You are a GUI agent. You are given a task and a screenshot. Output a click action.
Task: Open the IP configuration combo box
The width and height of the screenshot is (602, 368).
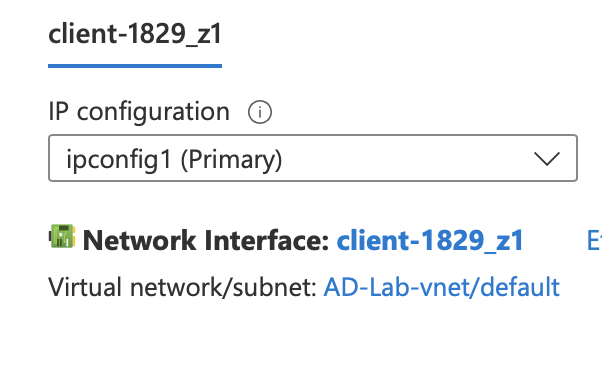point(313,158)
